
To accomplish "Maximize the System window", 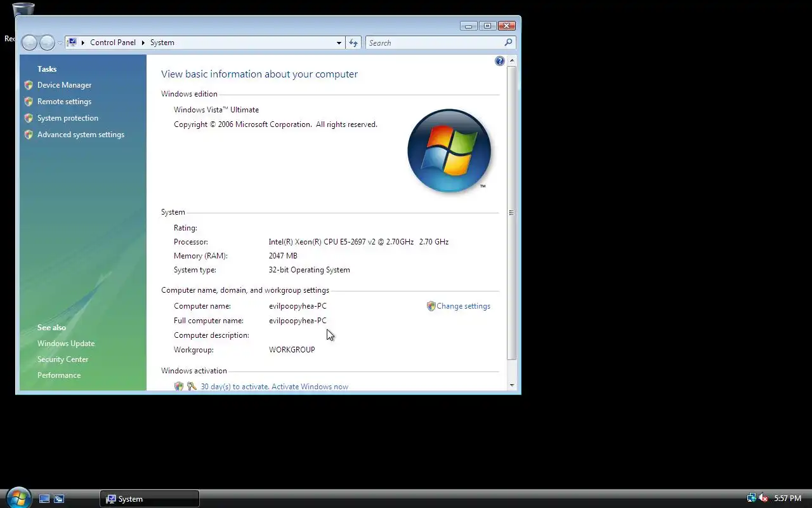I will tap(487, 26).
